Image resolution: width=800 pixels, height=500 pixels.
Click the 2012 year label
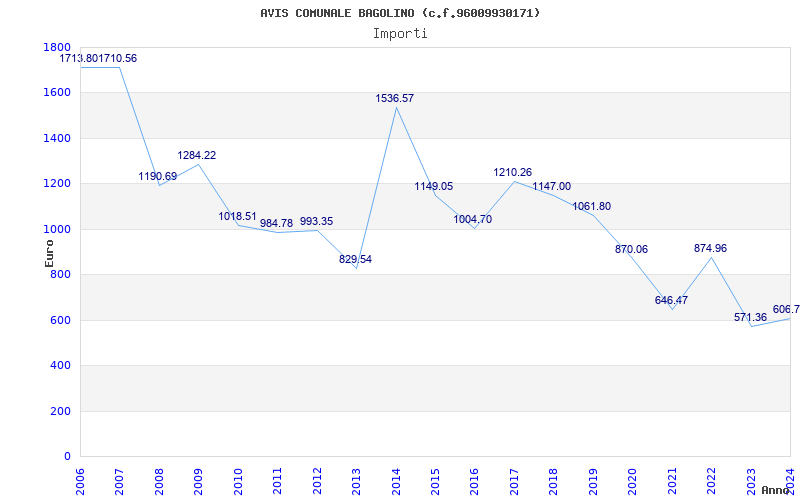[317, 481]
